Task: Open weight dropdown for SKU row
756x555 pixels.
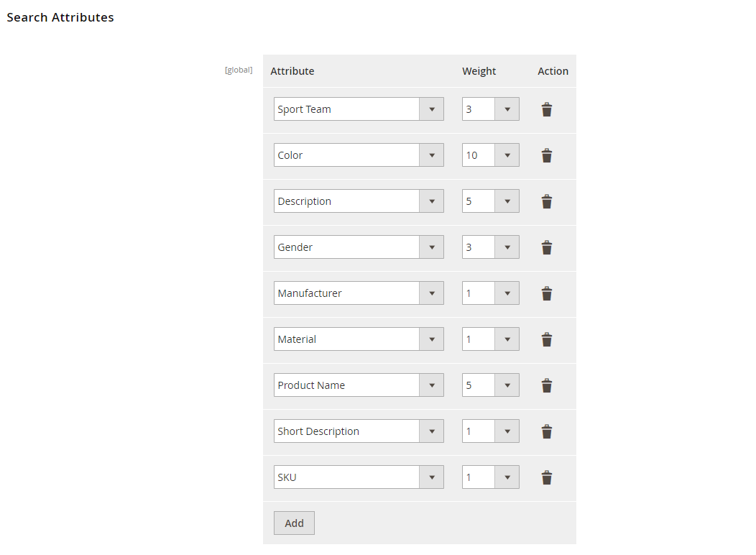Action: pos(490,477)
